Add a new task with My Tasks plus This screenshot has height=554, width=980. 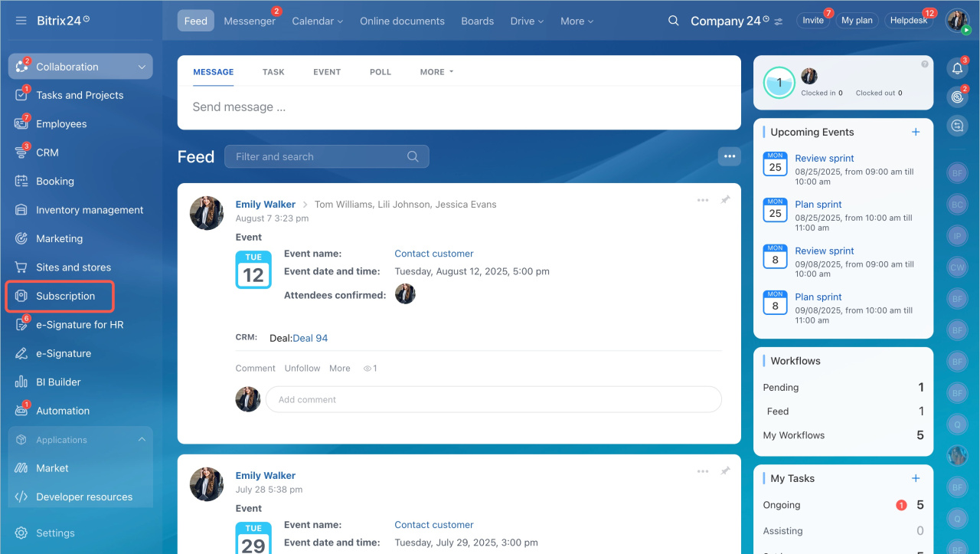(x=916, y=478)
